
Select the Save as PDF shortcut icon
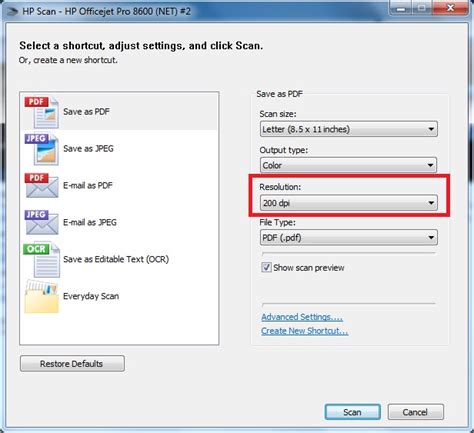[x=42, y=112]
